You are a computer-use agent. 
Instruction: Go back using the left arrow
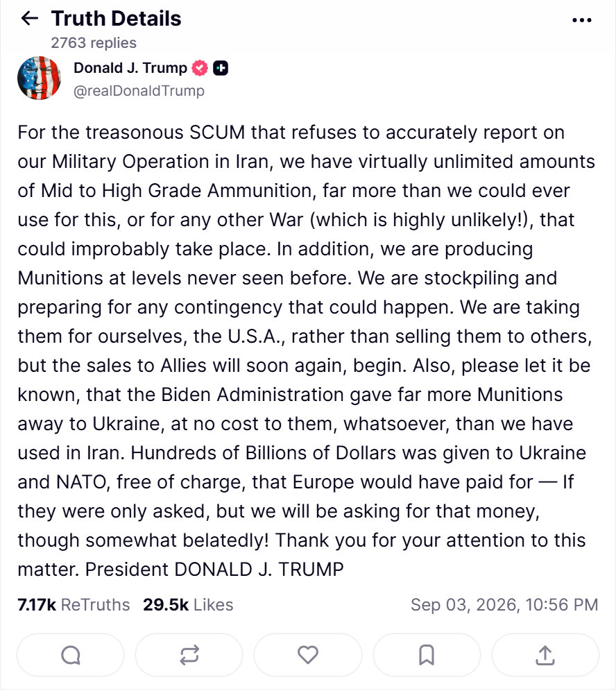(x=30, y=19)
